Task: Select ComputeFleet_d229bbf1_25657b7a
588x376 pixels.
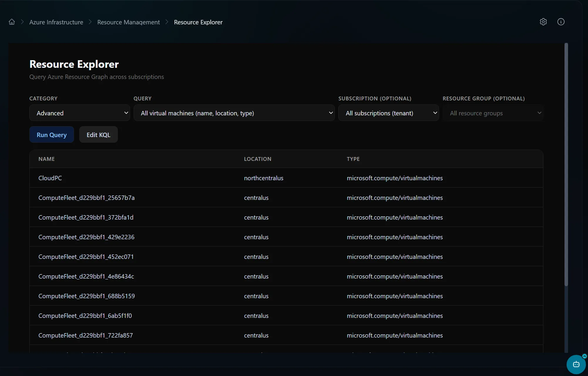Action: (x=86, y=198)
